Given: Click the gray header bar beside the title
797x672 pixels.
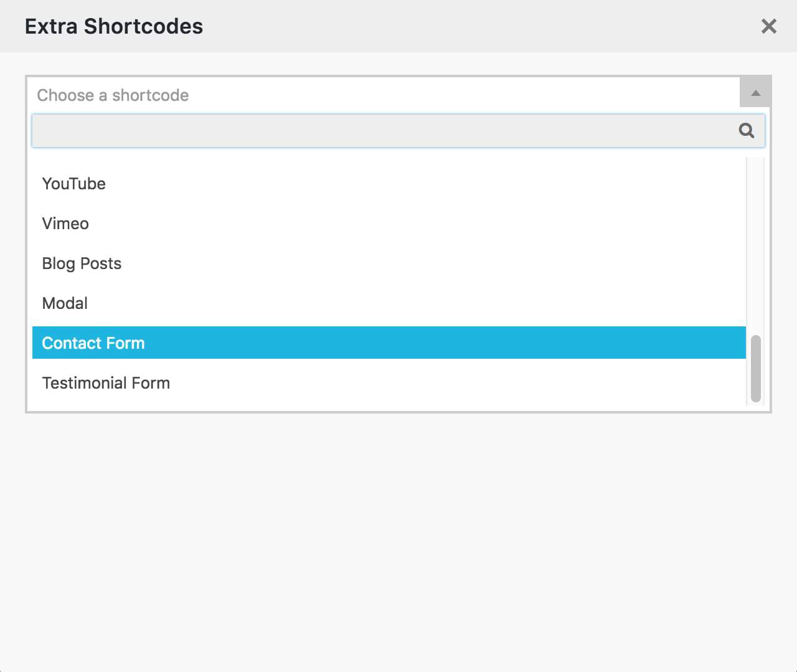Looking at the screenshot, I should pyautogui.click(x=479, y=26).
